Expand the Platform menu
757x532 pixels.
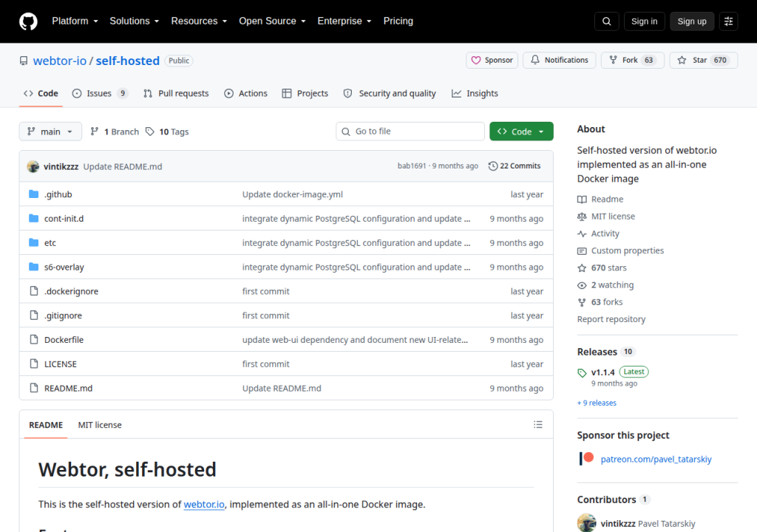[x=75, y=21]
